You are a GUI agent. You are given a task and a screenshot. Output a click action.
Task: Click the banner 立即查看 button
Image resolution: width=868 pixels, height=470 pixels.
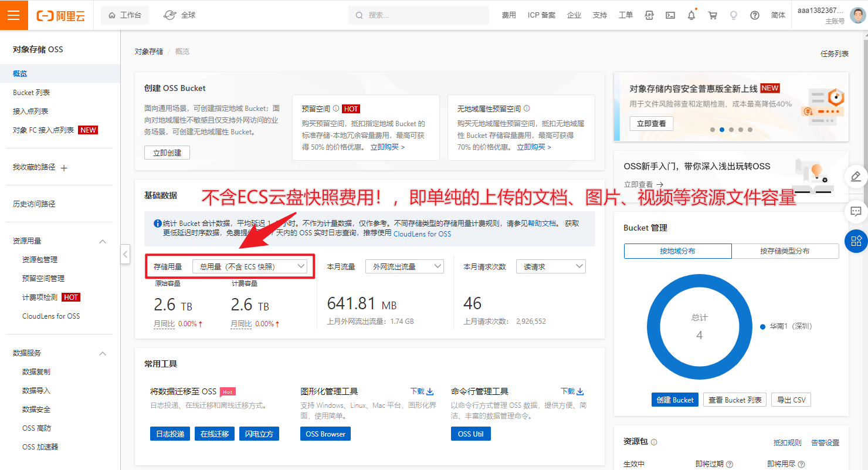[x=652, y=124]
